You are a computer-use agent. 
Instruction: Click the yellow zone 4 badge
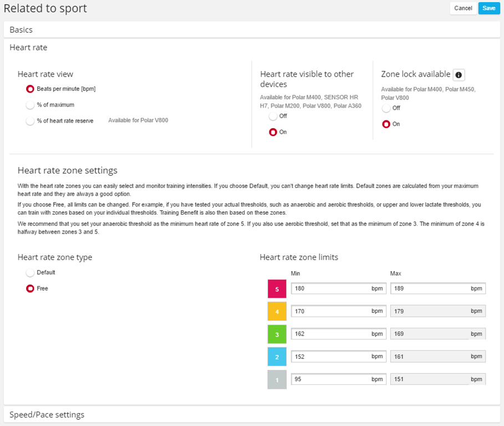[x=277, y=312]
